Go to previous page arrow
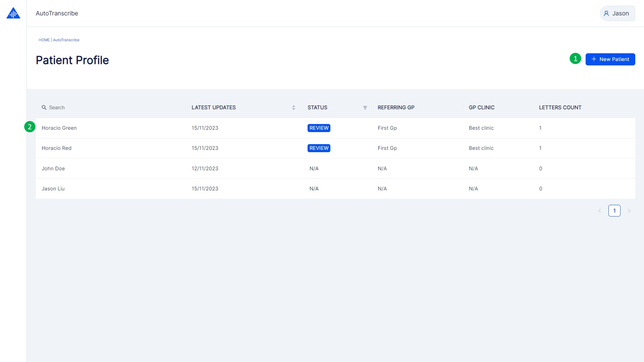 point(599,211)
